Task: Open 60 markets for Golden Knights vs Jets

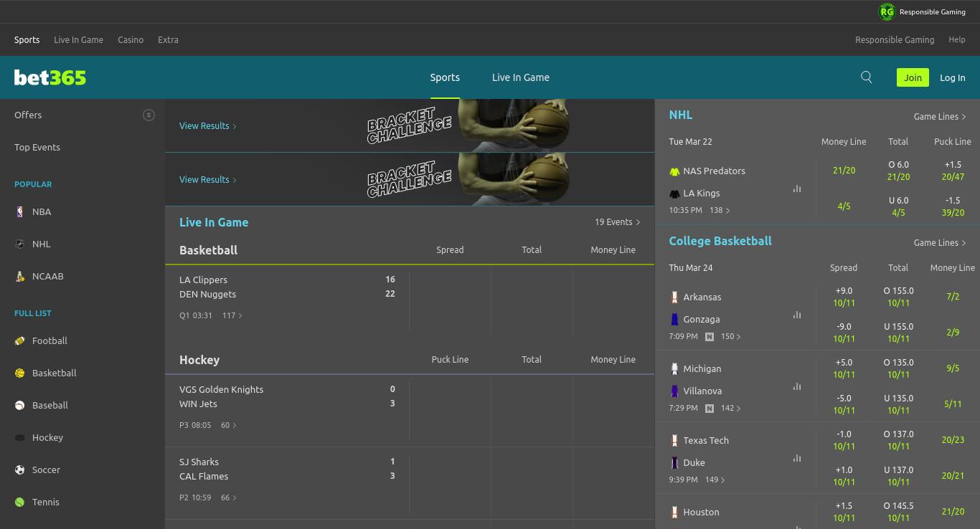Action: 229,425
